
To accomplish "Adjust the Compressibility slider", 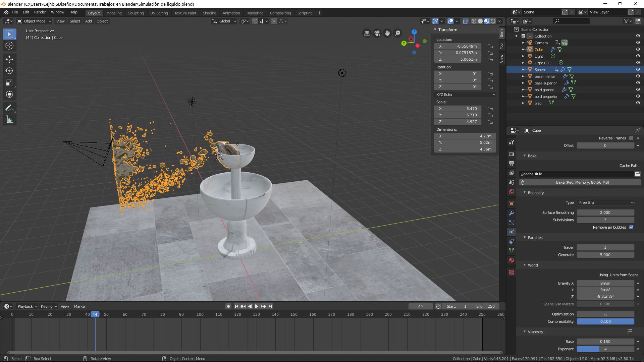I will (x=605, y=321).
